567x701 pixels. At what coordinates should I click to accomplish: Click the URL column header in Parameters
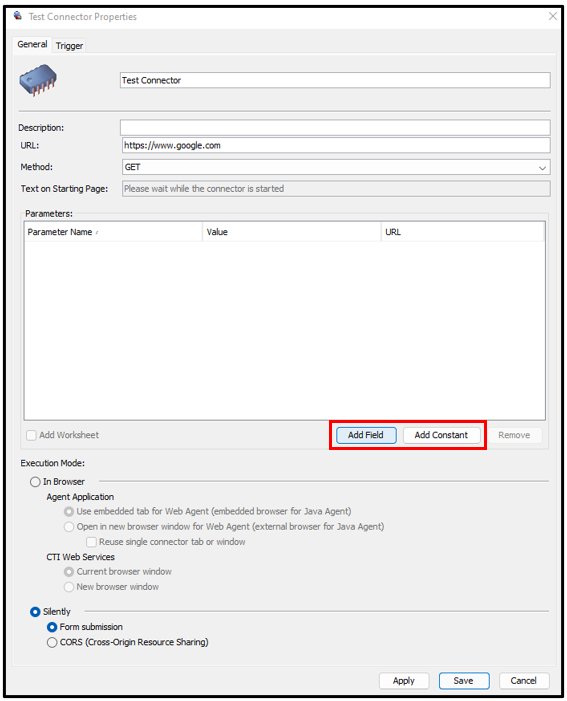[463, 232]
